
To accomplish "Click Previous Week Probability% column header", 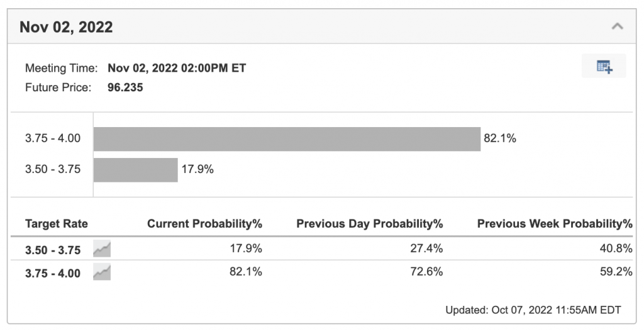I will (555, 223).
